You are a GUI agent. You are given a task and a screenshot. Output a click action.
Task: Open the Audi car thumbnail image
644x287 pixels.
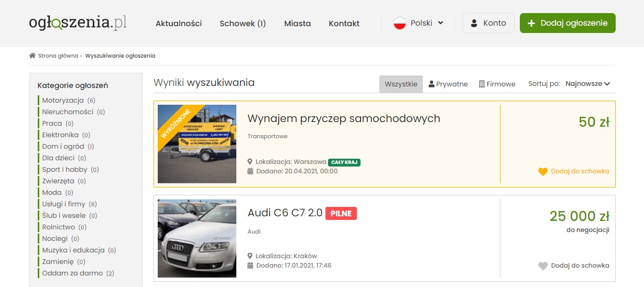coord(197,238)
